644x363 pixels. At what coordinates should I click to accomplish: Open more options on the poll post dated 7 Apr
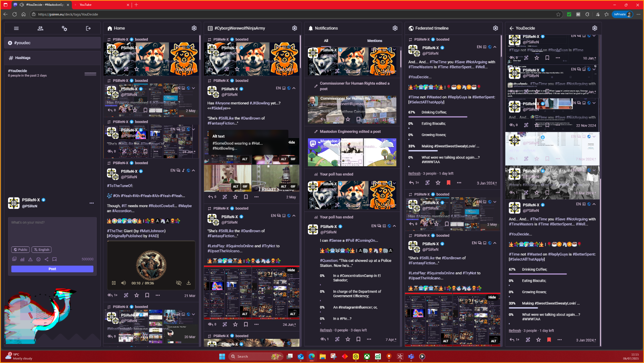tap(369, 339)
